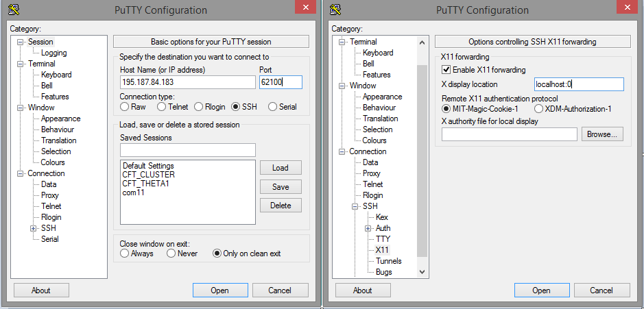
Task: Click the Port input field
Action: click(x=281, y=82)
